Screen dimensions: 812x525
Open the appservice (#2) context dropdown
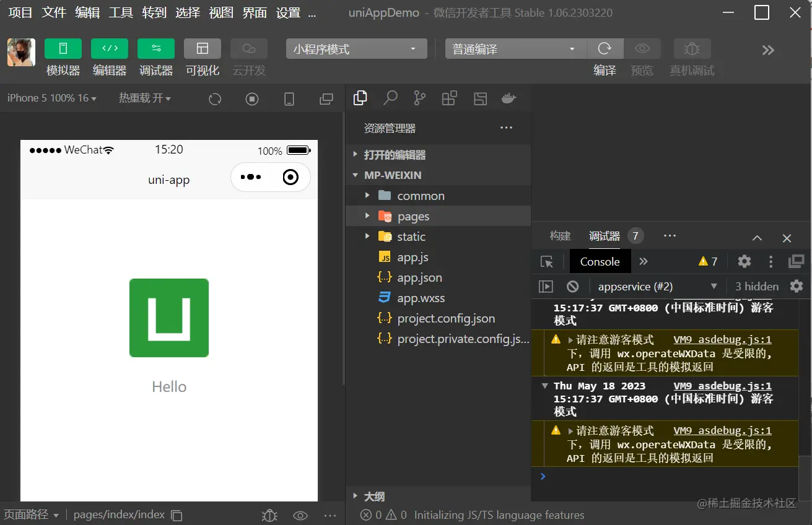click(657, 287)
